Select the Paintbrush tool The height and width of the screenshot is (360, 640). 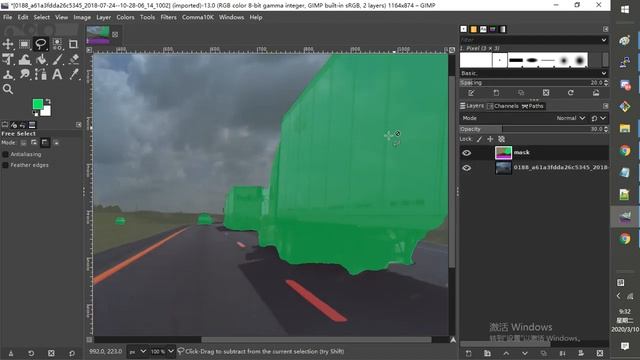pos(57,60)
